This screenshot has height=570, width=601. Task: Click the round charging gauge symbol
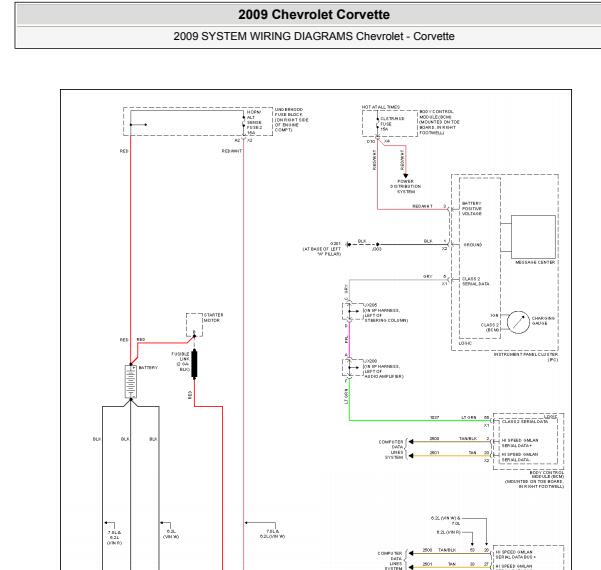(518, 322)
